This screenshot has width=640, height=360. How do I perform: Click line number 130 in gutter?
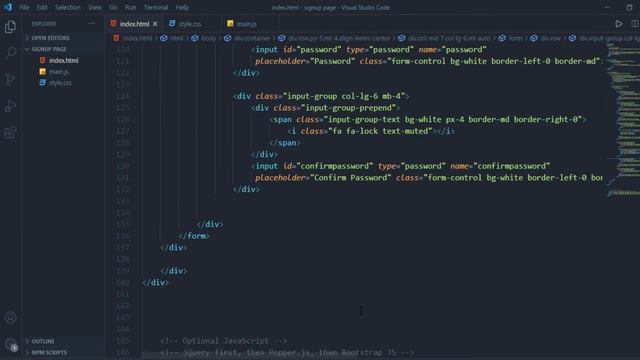click(122, 166)
